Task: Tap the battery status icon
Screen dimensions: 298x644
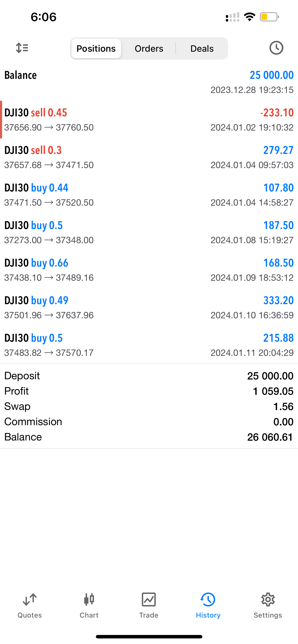Action: (269, 17)
